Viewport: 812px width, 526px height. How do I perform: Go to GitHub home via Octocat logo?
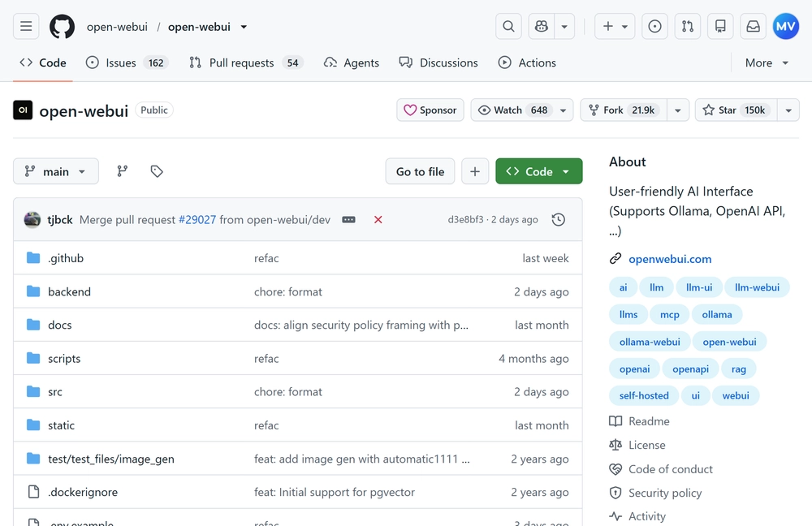click(x=63, y=27)
